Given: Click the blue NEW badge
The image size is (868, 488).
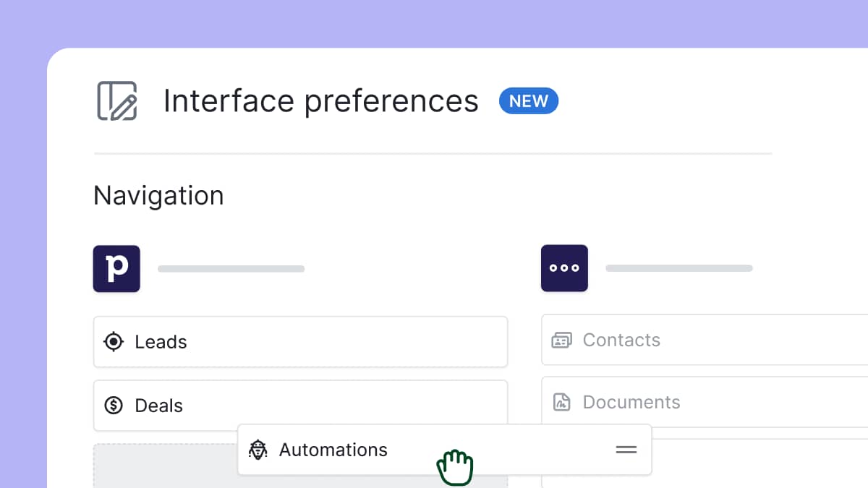Looking at the screenshot, I should (x=529, y=100).
